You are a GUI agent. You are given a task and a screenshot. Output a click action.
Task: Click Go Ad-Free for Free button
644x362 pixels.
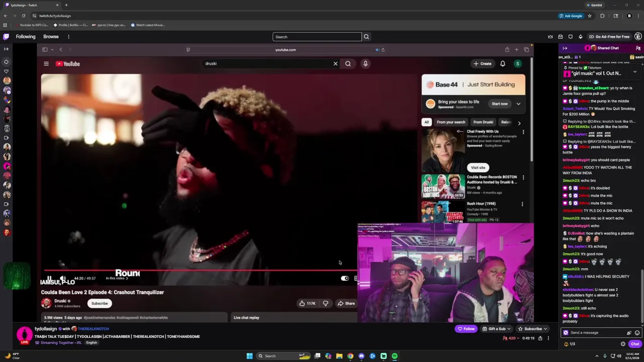[x=609, y=37]
